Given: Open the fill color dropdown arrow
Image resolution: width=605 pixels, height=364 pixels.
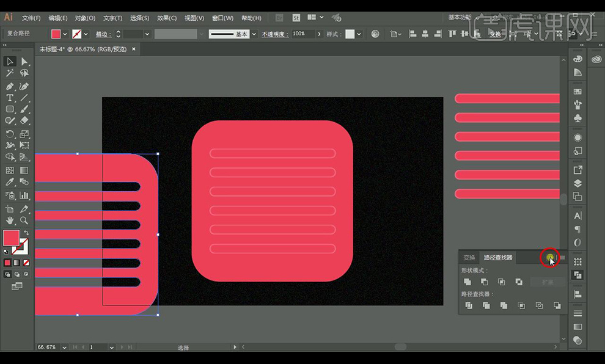Looking at the screenshot, I should click(65, 34).
